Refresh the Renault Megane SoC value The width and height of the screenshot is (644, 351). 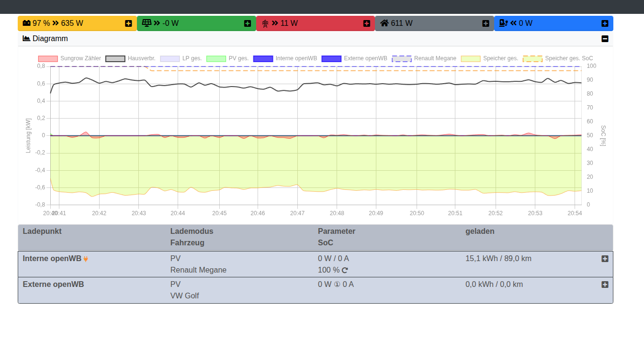[x=345, y=270]
